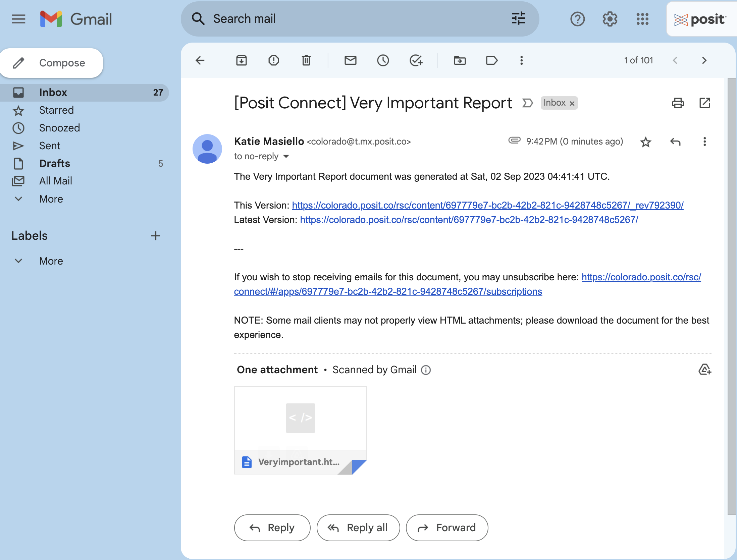Star the Katie Masiello message
The image size is (737, 560).
645,142
